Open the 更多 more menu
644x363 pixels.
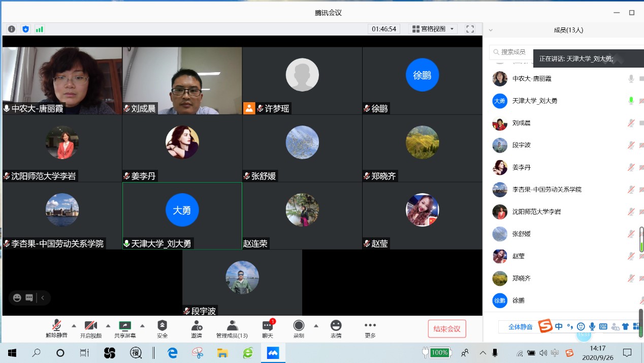pos(370,329)
